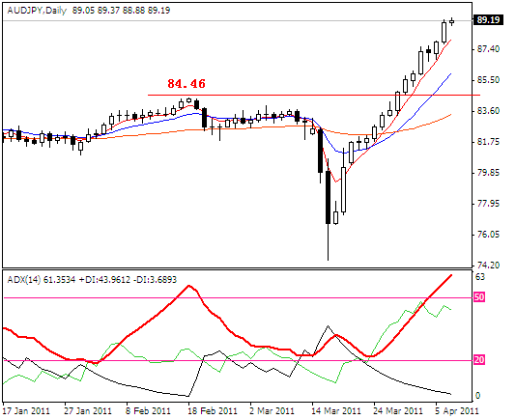Click the ADX scale value 63

pos(480,277)
